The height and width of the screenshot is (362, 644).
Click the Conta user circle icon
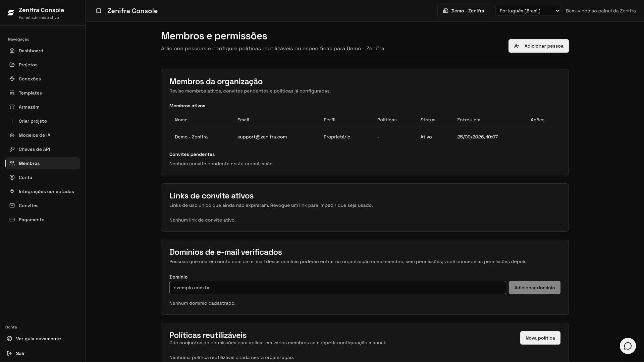coord(12,177)
